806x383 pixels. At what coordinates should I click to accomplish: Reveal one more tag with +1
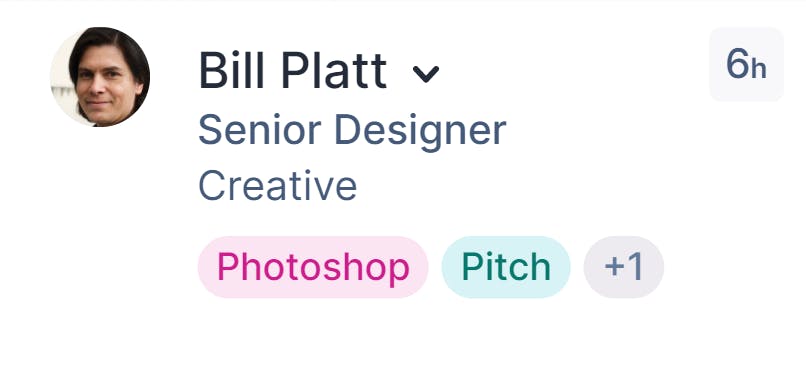(624, 267)
